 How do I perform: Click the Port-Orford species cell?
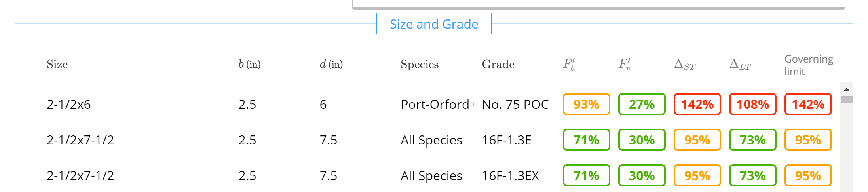point(435,105)
